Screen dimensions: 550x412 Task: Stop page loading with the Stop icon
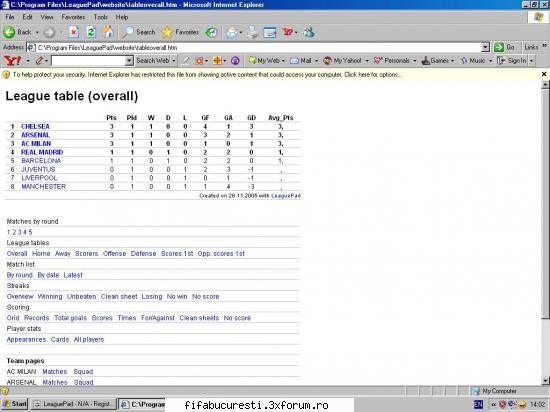click(x=74, y=32)
